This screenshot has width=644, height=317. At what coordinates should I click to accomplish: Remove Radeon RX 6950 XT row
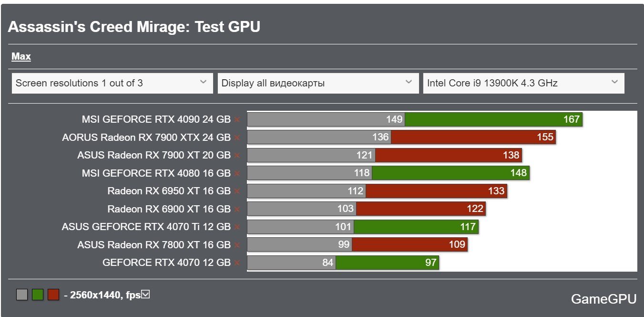point(237,191)
